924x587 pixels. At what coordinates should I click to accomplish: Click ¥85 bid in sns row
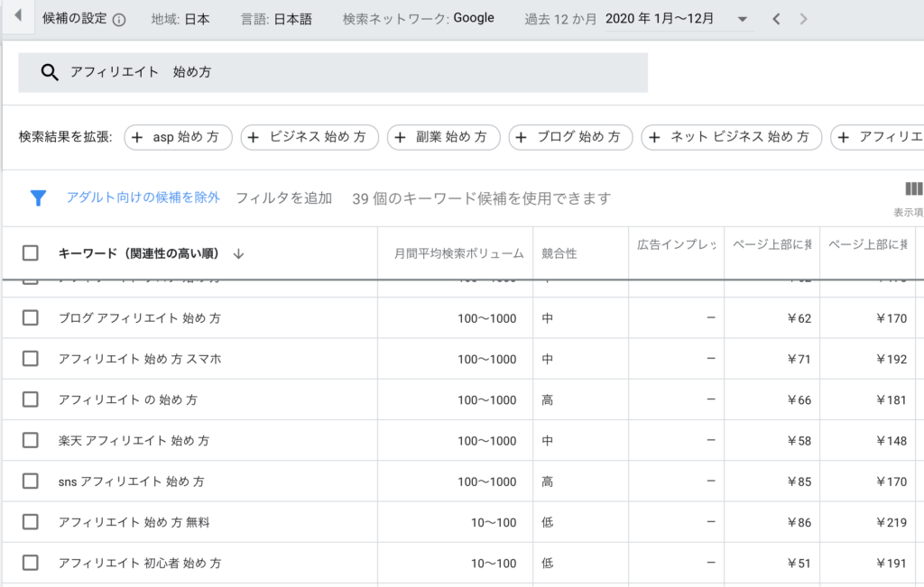coord(799,482)
